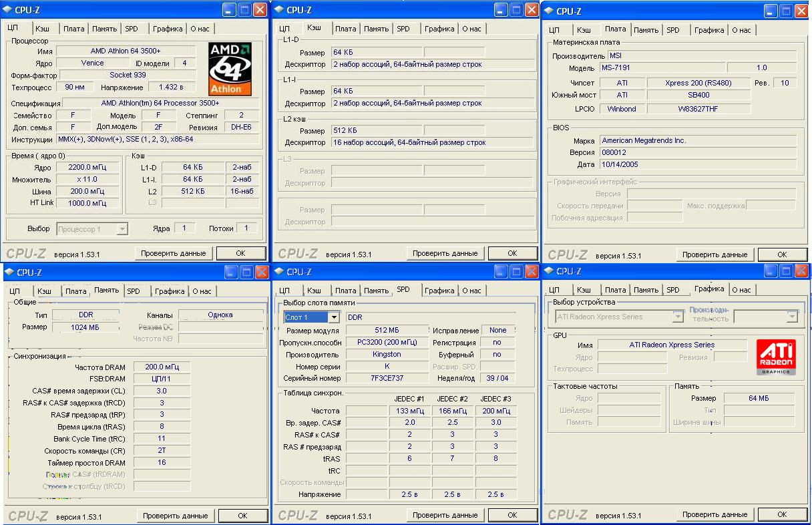Open the ATI Radeon Xpress Series device dropdown
This screenshot has height=525, width=812.
pos(678,317)
